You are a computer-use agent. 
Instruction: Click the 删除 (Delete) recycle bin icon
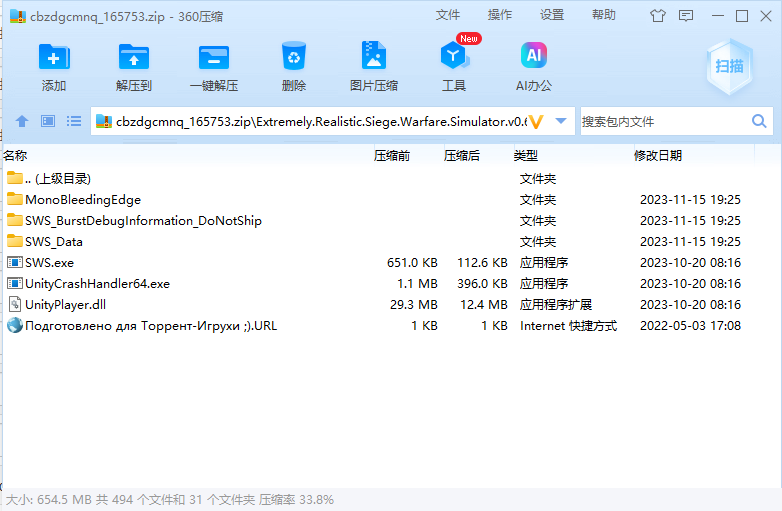pyautogui.click(x=294, y=56)
